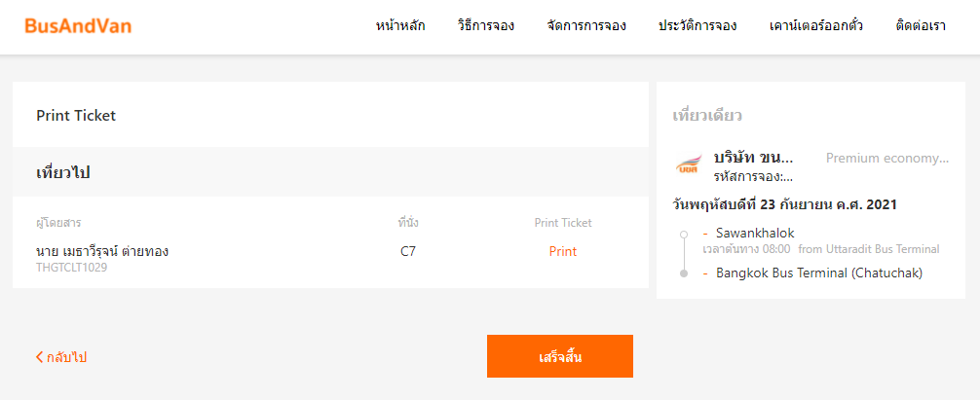This screenshot has width=980, height=400.
Task: Open the หน้าหลัก home menu
Action: coord(400,26)
